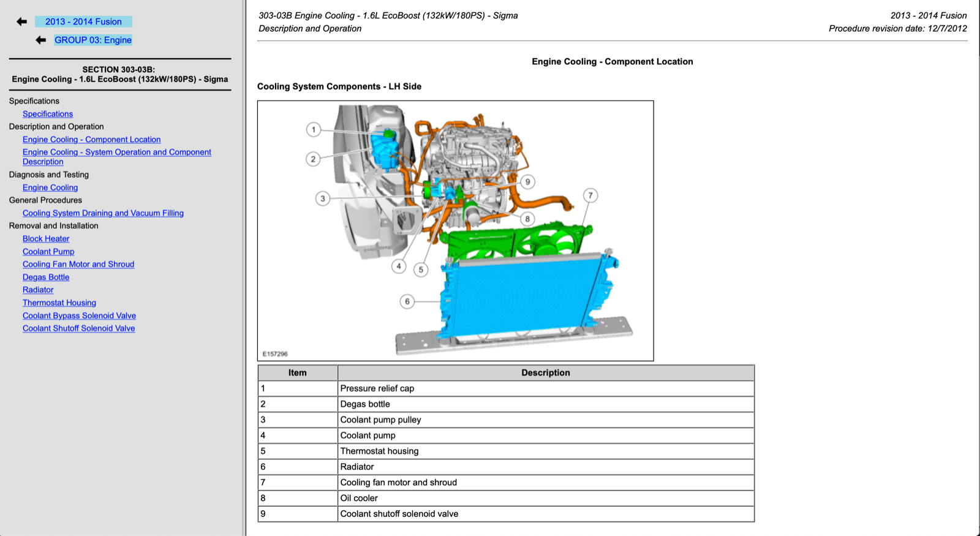Open the Degas Bottle procedure
Viewport: 980px width, 536px height.
[46, 277]
